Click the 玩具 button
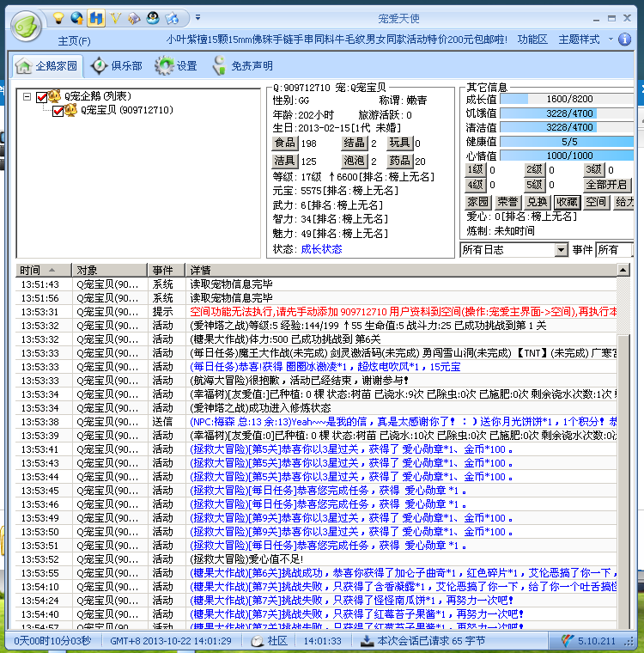Image resolution: width=644 pixels, height=653 pixels. coord(399,143)
